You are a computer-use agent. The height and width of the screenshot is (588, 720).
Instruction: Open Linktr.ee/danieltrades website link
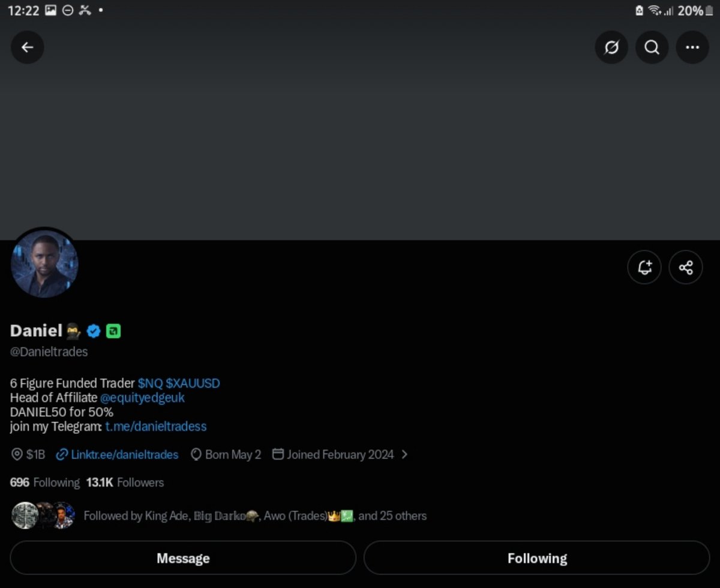(124, 454)
